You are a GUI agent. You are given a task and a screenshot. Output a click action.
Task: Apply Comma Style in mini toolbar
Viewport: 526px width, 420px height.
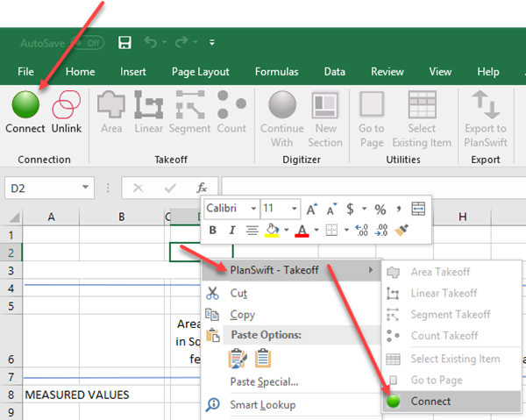tap(399, 209)
